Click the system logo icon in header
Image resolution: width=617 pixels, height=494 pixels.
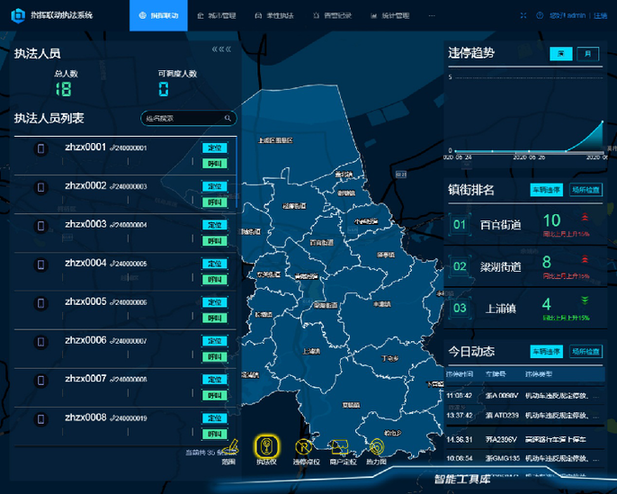[16, 15]
